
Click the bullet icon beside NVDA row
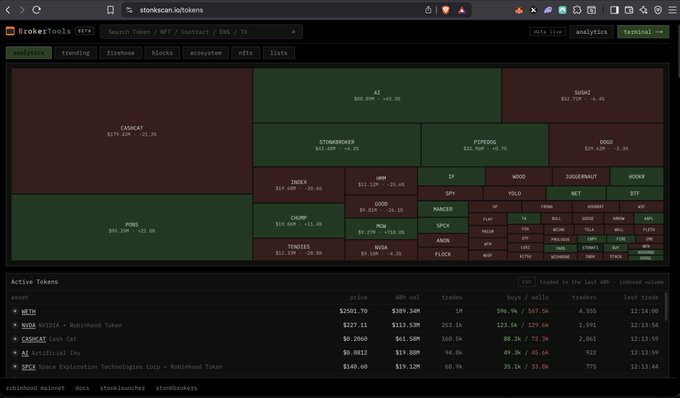15,325
